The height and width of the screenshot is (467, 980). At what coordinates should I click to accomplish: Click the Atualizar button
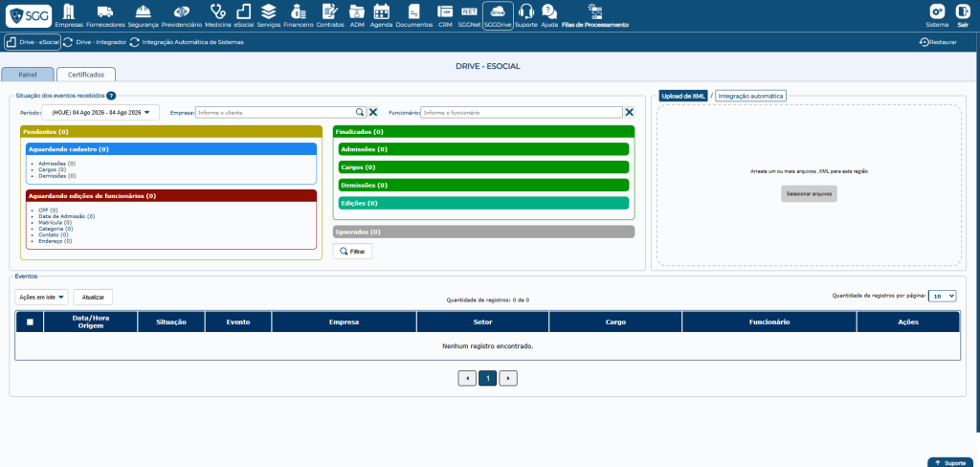pos(93,297)
